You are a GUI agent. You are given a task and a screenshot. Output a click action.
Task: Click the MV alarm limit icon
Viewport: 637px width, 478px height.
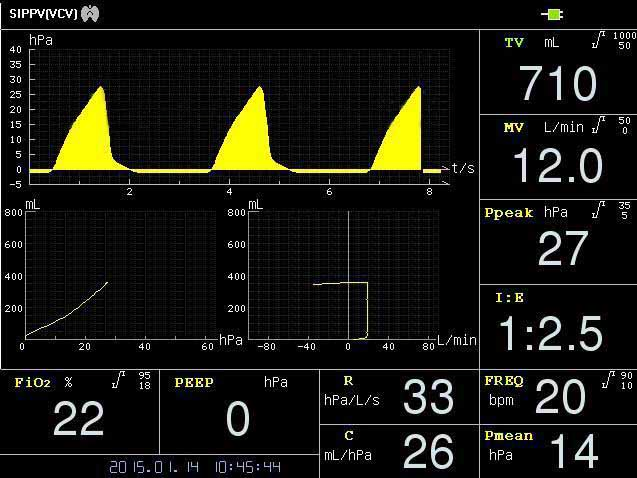coord(599,124)
